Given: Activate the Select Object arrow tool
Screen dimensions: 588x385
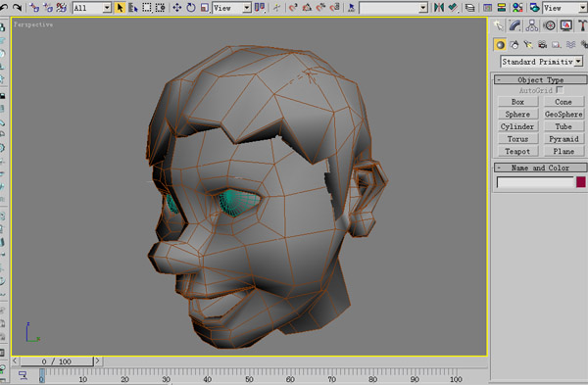Looking at the screenshot, I should tap(120, 7).
